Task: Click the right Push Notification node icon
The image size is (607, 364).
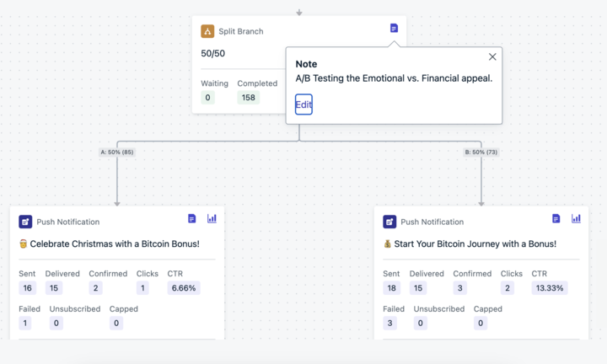Action: coord(389,222)
